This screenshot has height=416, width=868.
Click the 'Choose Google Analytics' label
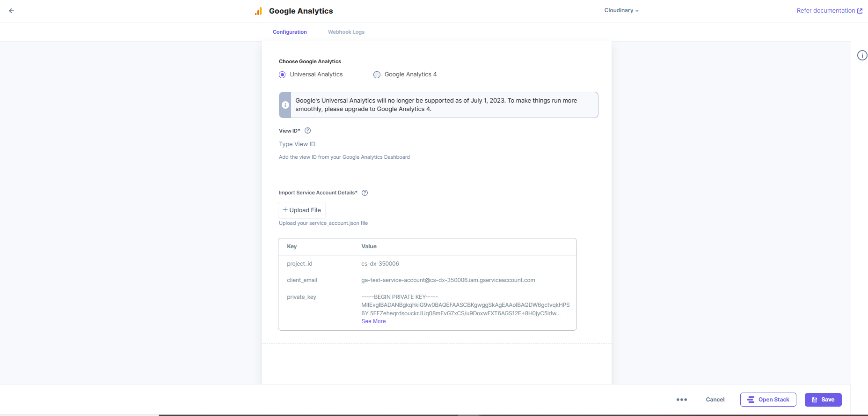310,61
